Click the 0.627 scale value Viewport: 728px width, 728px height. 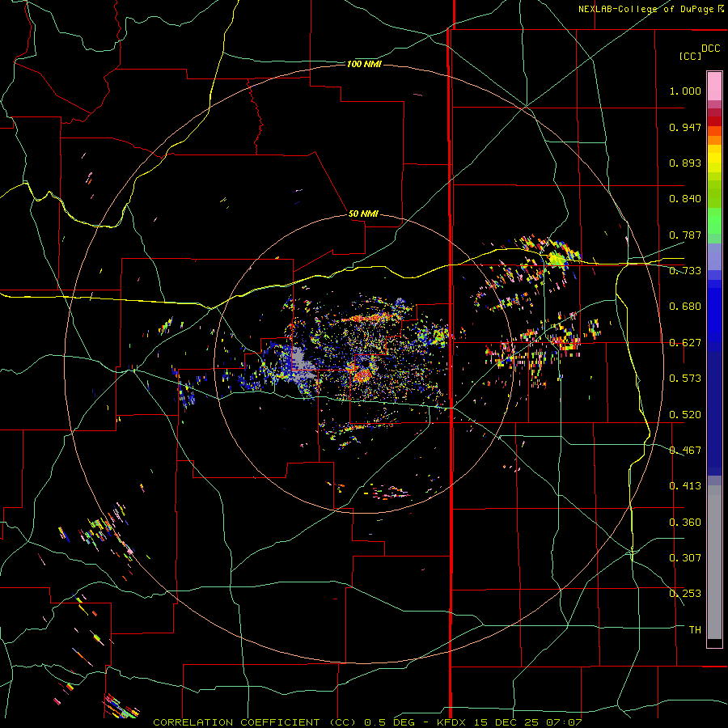(x=685, y=343)
